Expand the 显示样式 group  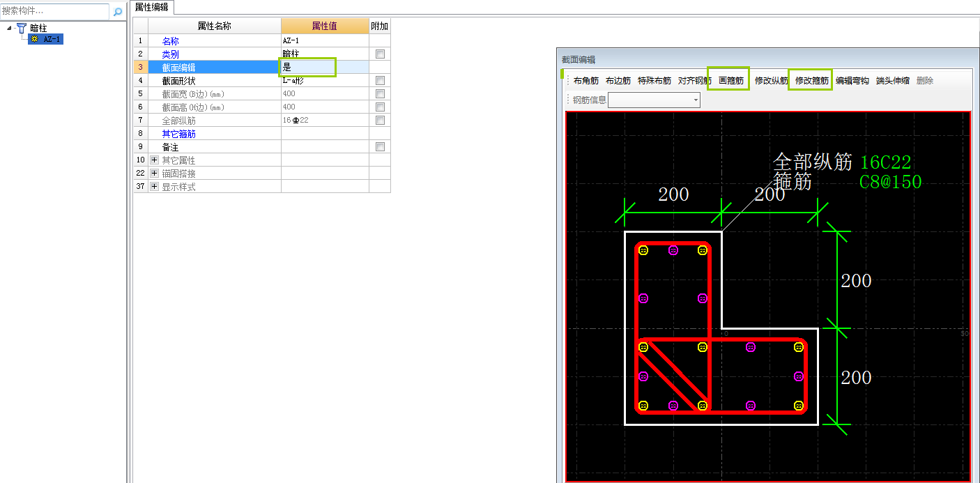pos(154,187)
